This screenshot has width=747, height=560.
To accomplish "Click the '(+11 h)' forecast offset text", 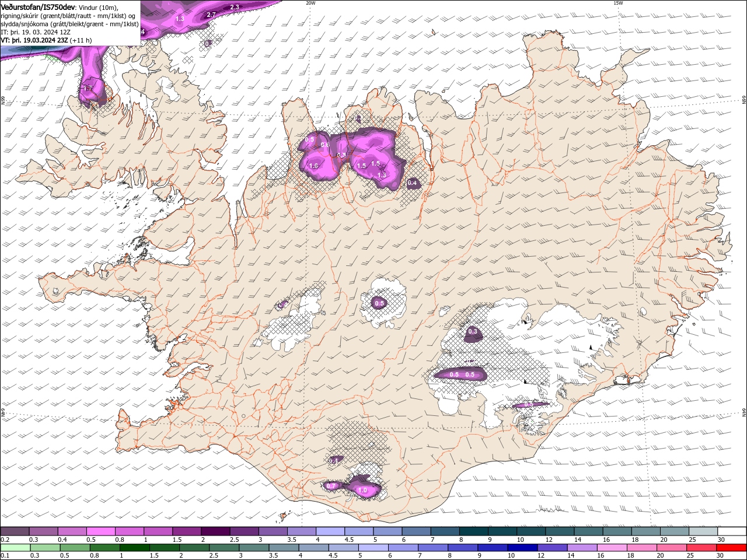I will [81, 40].
